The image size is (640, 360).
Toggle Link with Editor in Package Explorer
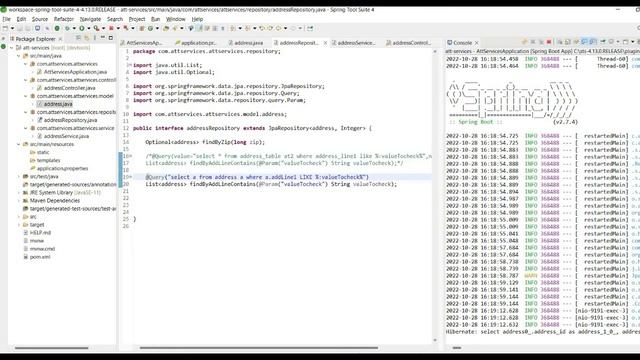tap(87, 38)
